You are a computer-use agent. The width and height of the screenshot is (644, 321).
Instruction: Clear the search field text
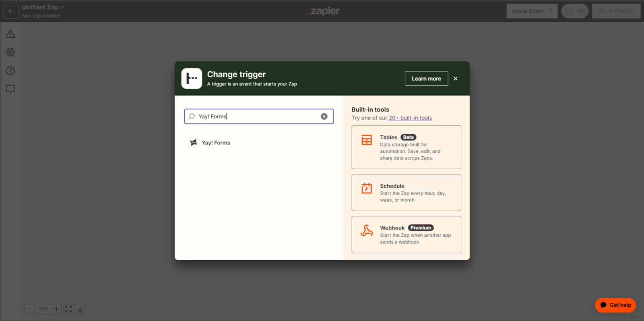[x=324, y=116]
